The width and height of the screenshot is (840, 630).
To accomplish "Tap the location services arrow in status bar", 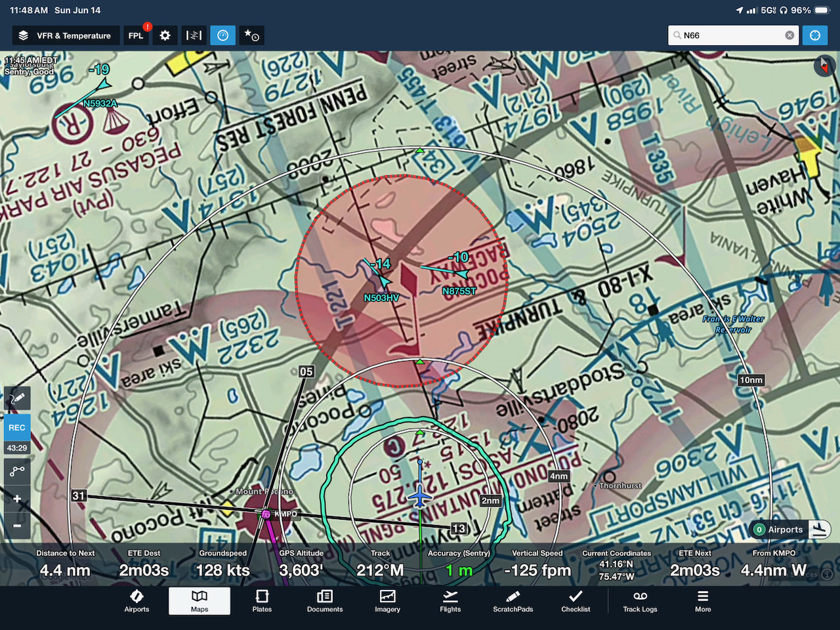I will (x=740, y=10).
